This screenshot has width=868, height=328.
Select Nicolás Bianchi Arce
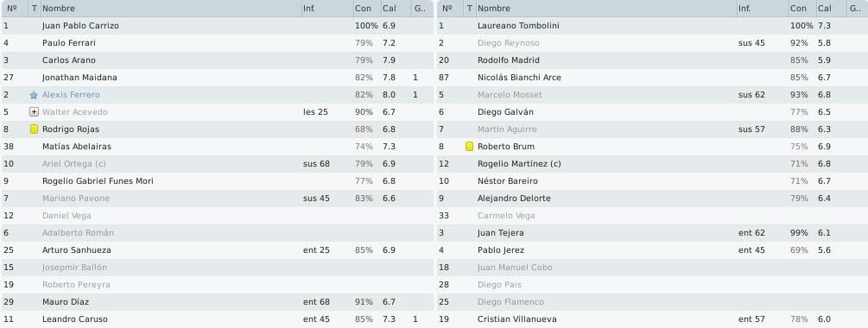coord(519,78)
